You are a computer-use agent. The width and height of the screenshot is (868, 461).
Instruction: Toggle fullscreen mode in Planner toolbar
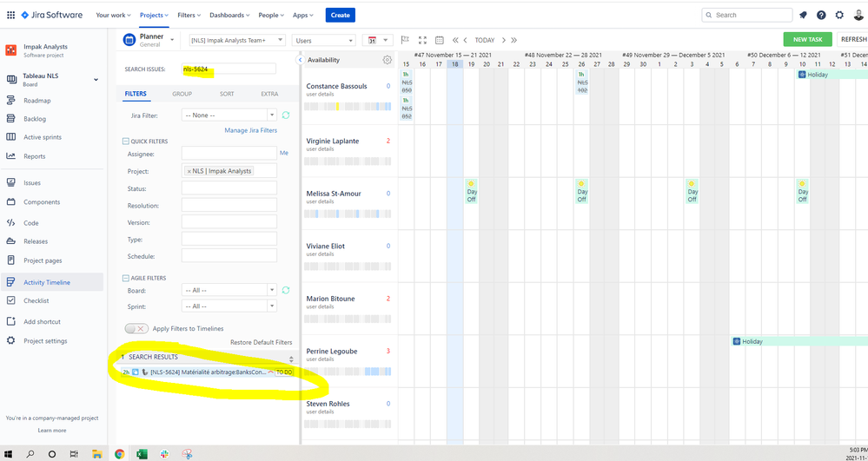[422, 40]
